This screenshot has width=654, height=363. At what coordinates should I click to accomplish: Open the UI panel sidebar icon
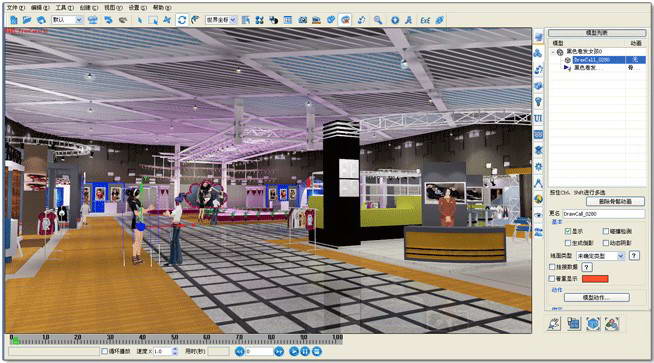point(538,118)
